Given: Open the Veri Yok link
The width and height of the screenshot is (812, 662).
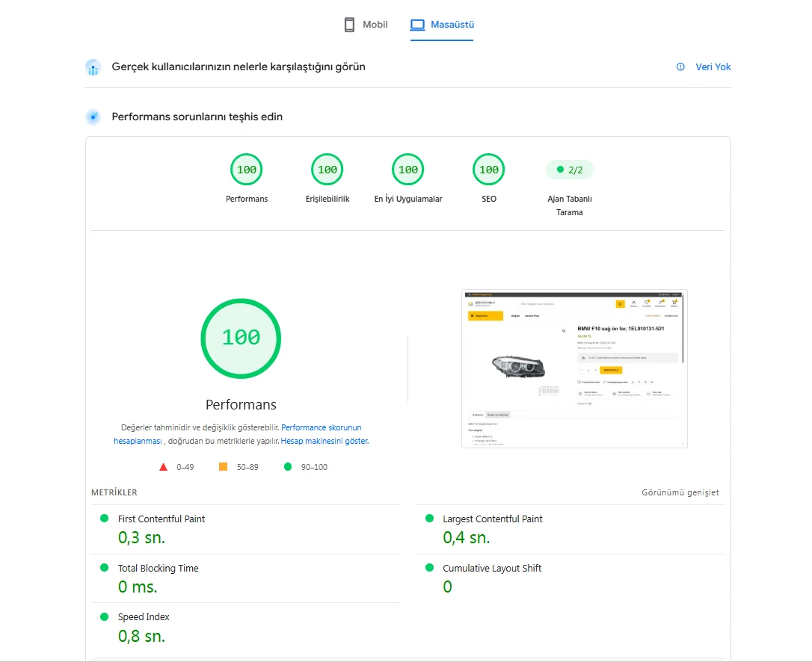Looking at the screenshot, I should coord(713,66).
